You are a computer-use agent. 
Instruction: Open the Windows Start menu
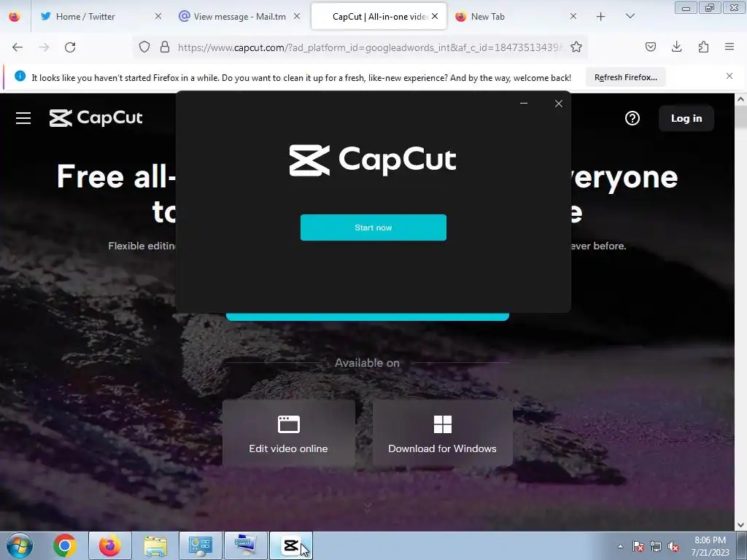point(20,545)
